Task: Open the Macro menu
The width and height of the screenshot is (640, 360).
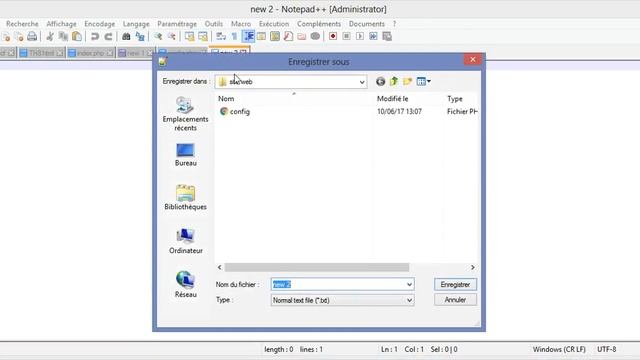Action: (241, 24)
